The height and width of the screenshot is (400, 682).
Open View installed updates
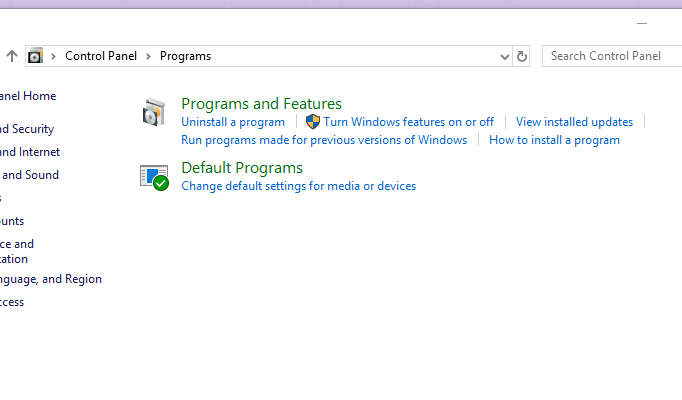[x=574, y=122]
